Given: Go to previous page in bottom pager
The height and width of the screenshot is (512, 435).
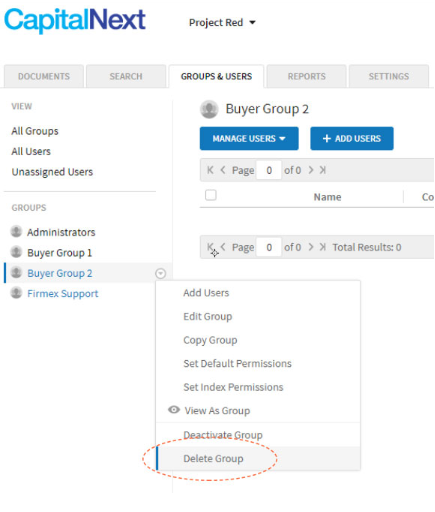Looking at the screenshot, I should tap(223, 247).
